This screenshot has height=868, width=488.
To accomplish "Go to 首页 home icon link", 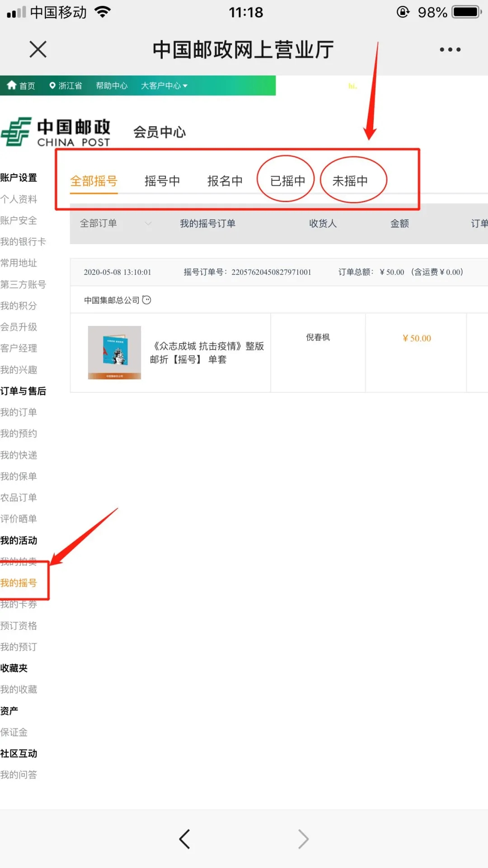I will coord(21,85).
